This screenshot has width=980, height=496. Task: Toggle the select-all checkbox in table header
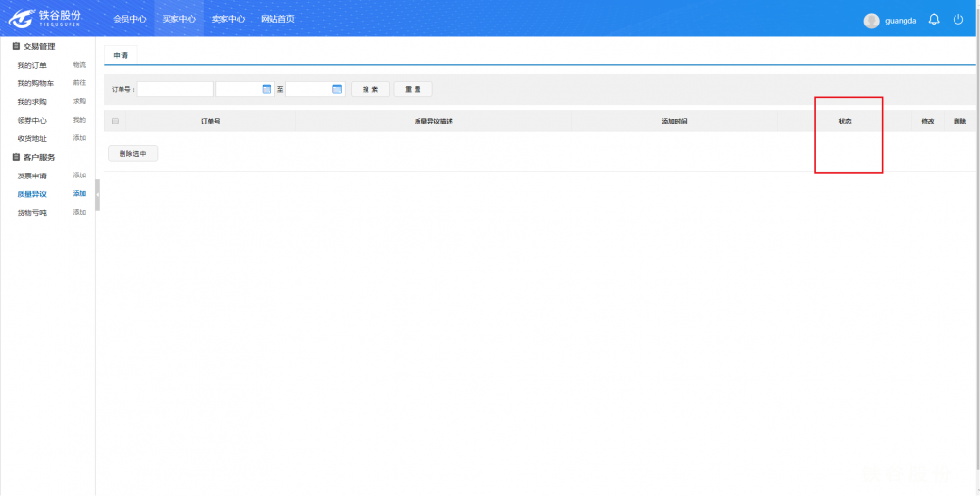[115, 121]
